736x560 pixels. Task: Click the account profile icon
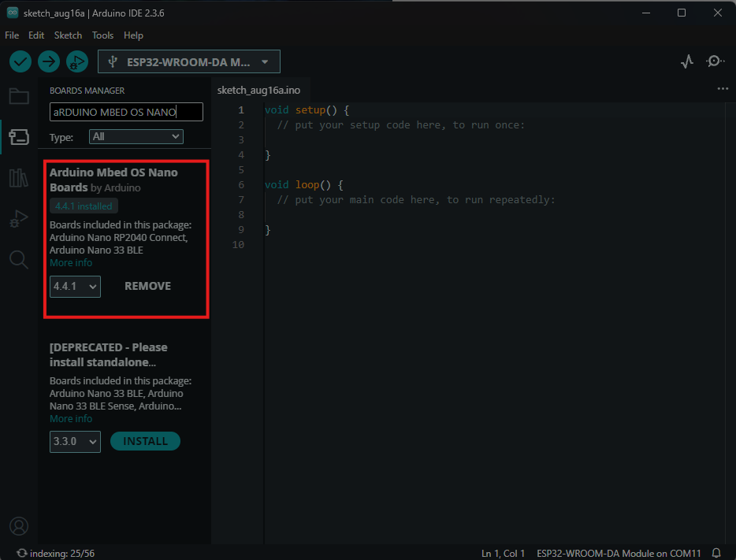pos(19,525)
